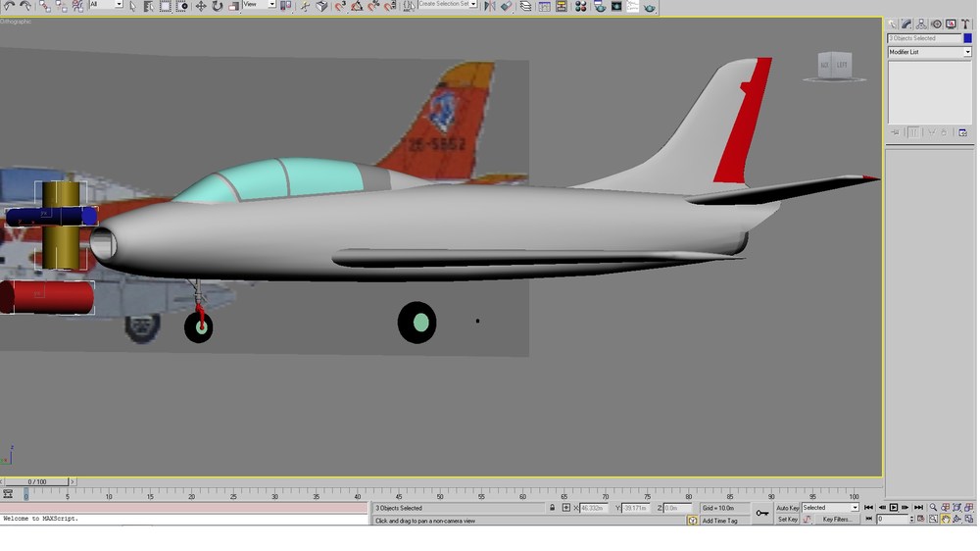Click the Undo arrow icon
The image size is (980, 551).
click(x=10, y=6)
